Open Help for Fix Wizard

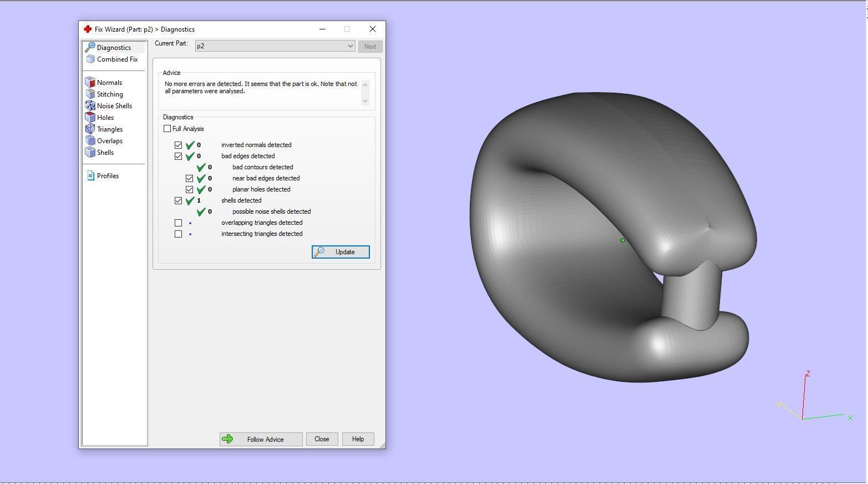[358, 439]
